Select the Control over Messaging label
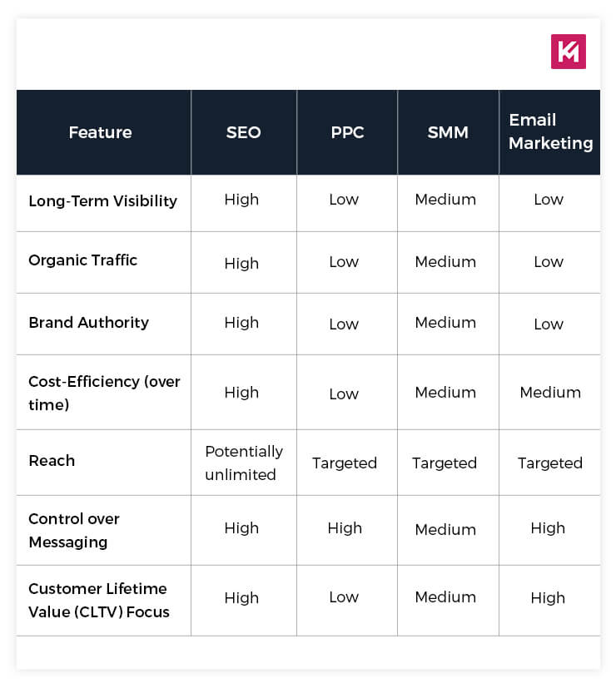Screen dimensions: 616x693 74,531
